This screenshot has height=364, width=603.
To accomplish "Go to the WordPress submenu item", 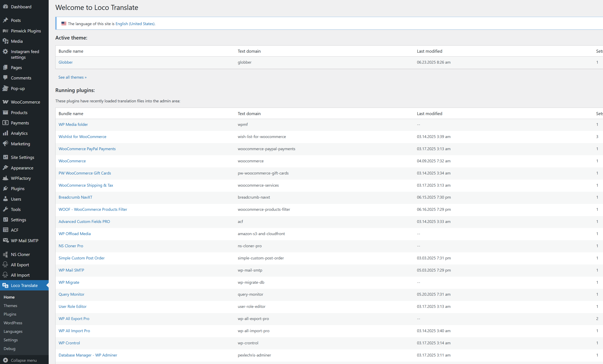I will (x=13, y=323).
